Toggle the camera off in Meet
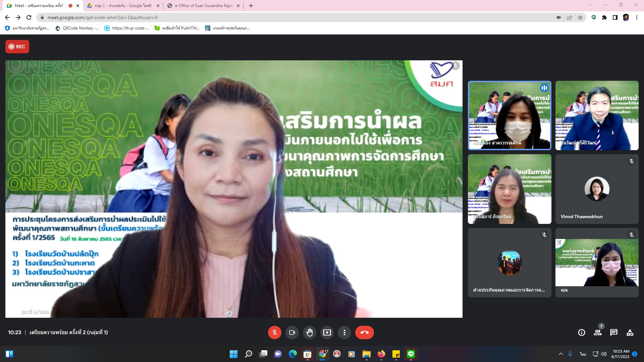The height and width of the screenshot is (362, 644). click(292, 333)
